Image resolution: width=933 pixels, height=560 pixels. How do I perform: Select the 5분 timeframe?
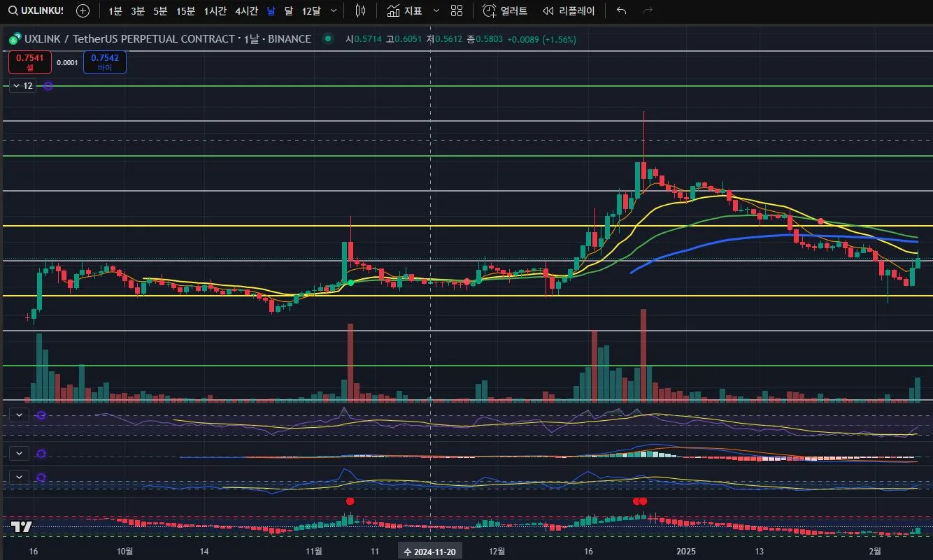click(x=160, y=10)
